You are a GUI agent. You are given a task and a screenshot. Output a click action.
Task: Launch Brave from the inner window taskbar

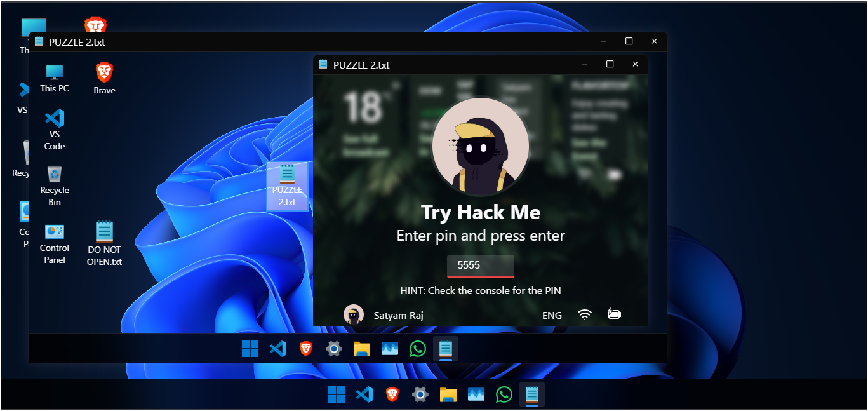tap(306, 349)
